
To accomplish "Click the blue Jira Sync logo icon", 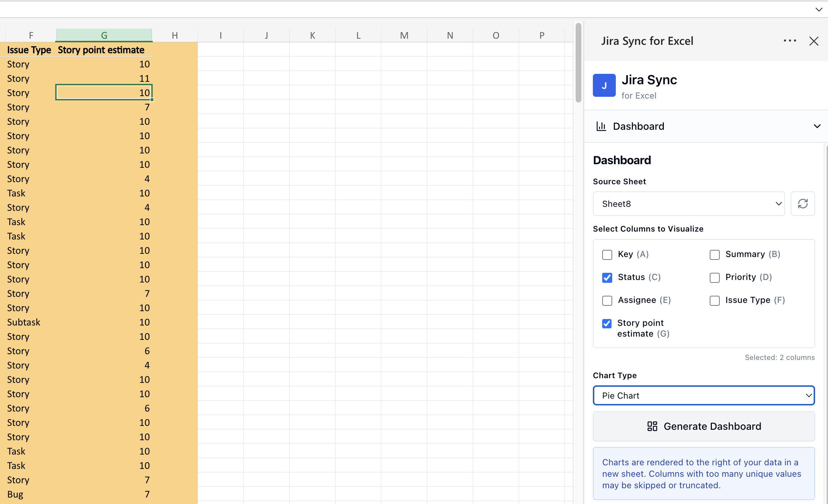I will point(604,85).
